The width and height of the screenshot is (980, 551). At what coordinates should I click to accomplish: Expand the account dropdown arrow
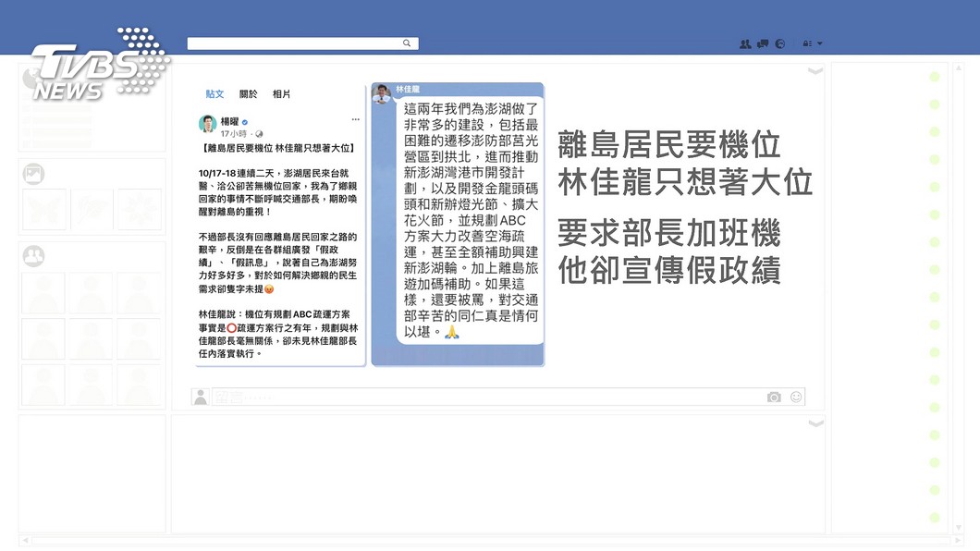[819, 43]
